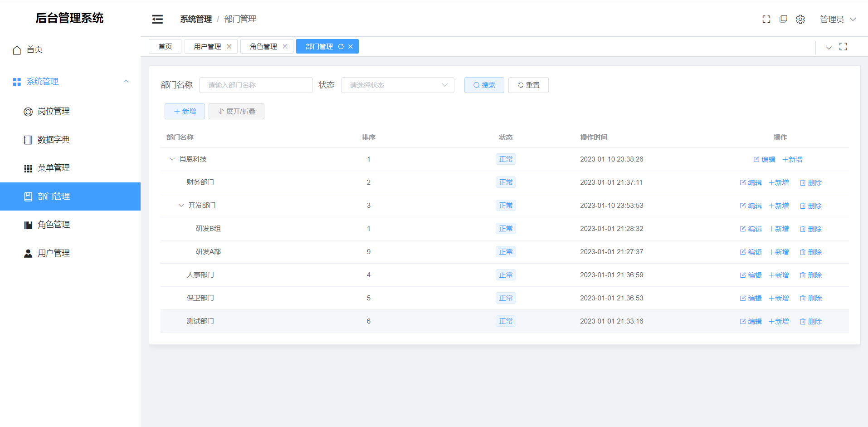Select 部门管理 in the sidebar
Image resolution: width=868 pixels, height=427 pixels.
pos(70,196)
